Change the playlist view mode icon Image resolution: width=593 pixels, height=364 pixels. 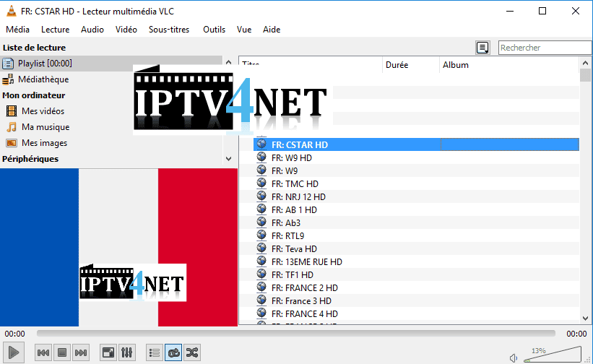click(482, 48)
